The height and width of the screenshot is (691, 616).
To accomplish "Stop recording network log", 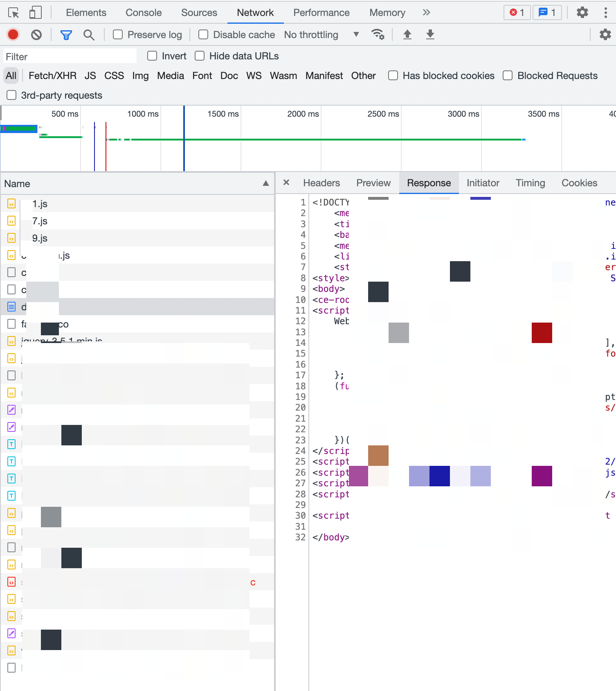I will 13,35.
